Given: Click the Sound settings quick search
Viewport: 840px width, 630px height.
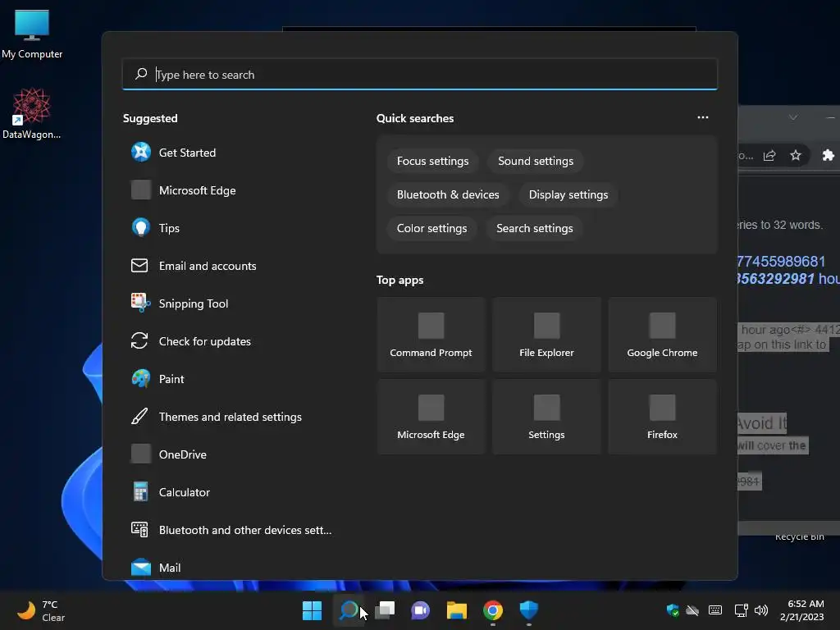Looking at the screenshot, I should [x=536, y=162].
